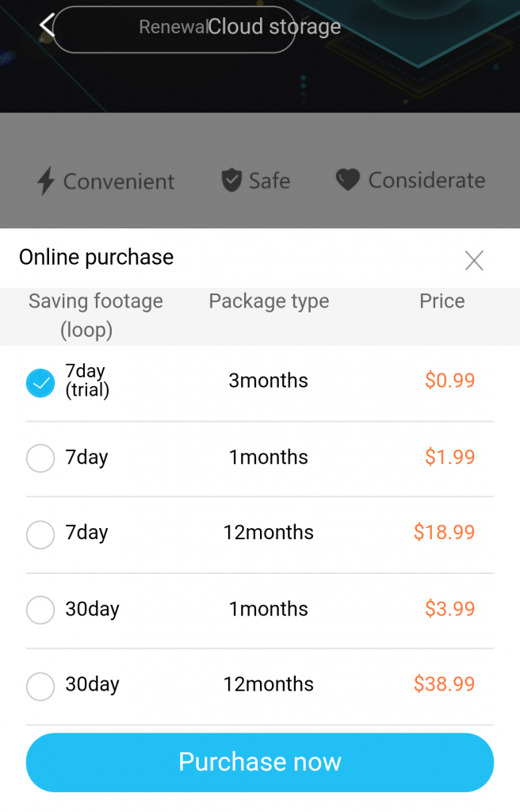Toggle the 7day trial 3months radio button
Screen dimensions: 520x812
[x=40, y=383]
